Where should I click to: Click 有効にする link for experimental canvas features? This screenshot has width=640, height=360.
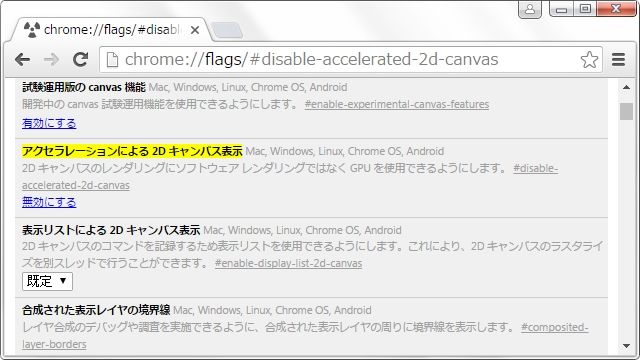tap(49, 123)
